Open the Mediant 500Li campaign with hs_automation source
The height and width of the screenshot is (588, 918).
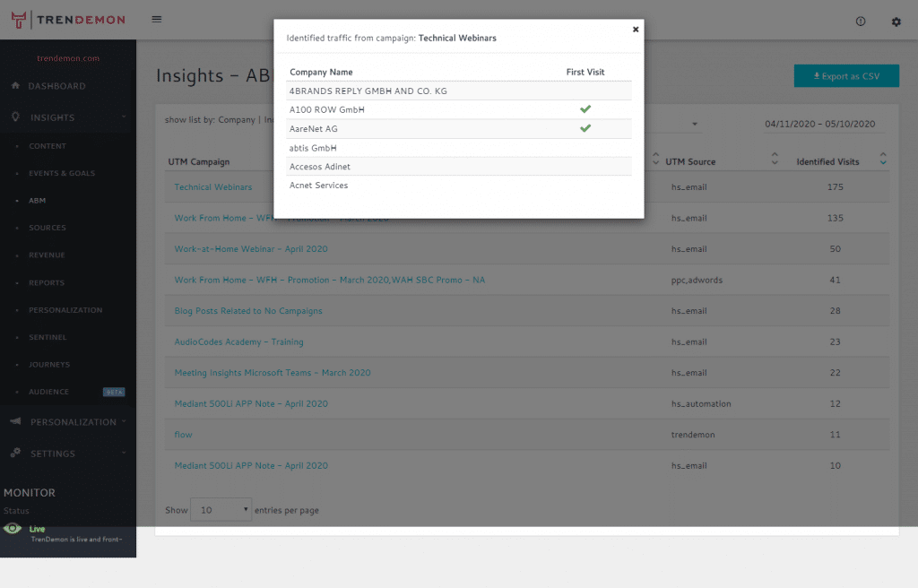pos(251,403)
